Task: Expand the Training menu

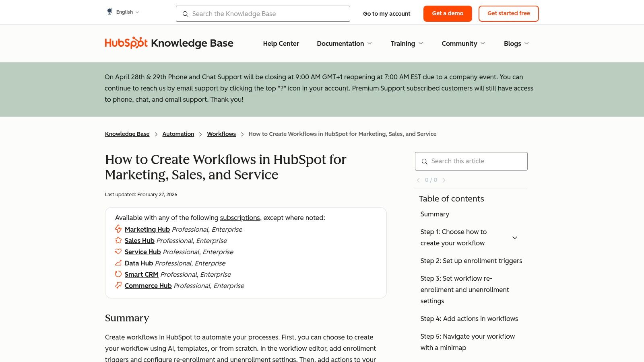Action: coord(407,43)
